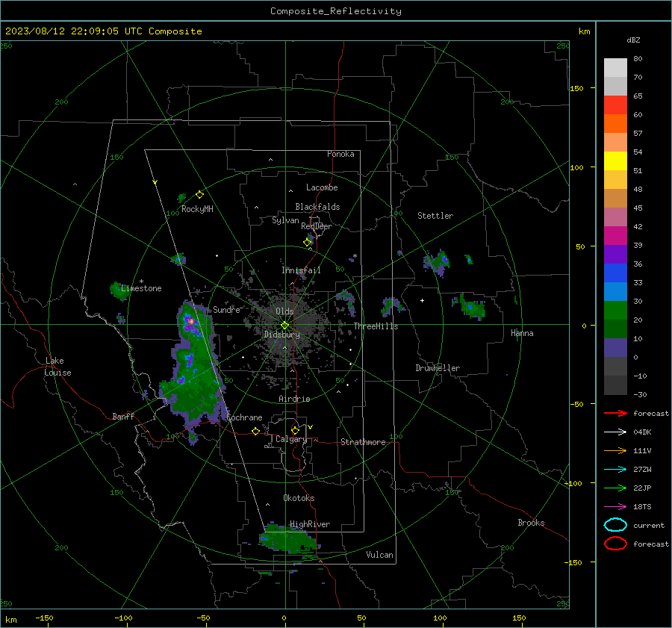Click the red forecast arrow in legend

click(x=615, y=413)
